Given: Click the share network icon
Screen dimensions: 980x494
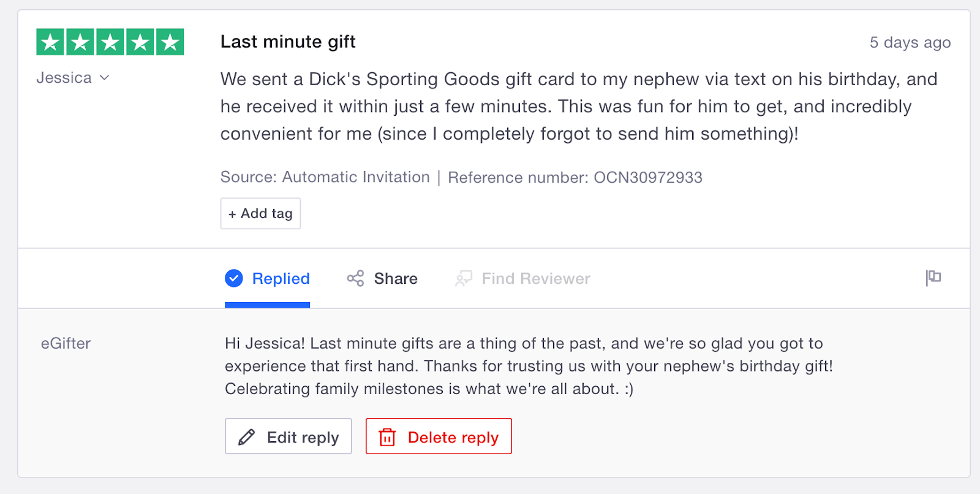Looking at the screenshot, I should coord(355,278).
